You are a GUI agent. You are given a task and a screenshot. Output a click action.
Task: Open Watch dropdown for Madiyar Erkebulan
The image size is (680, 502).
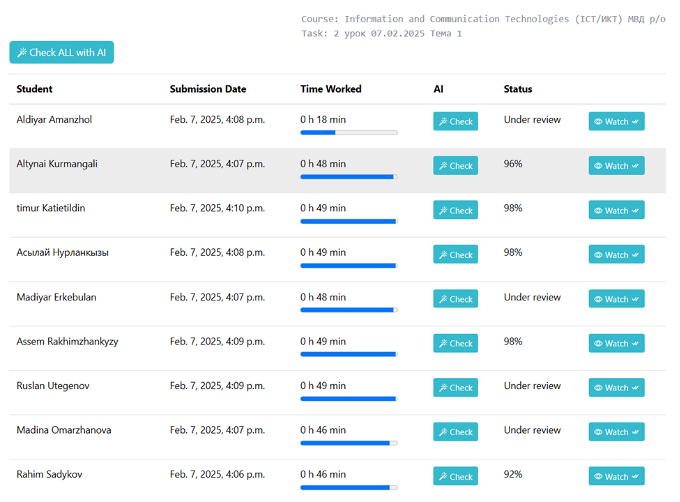[x=616, y=299]
